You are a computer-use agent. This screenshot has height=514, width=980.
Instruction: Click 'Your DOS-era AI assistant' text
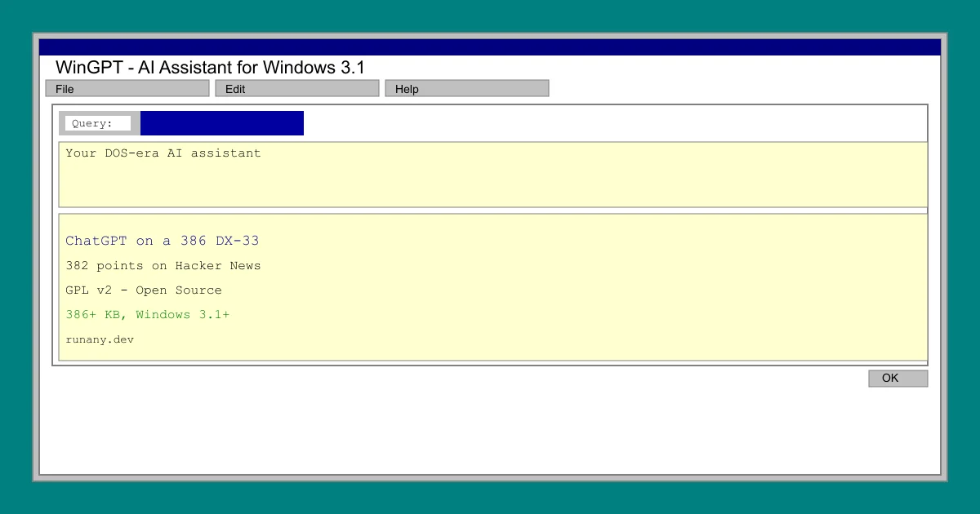point(163,153)
